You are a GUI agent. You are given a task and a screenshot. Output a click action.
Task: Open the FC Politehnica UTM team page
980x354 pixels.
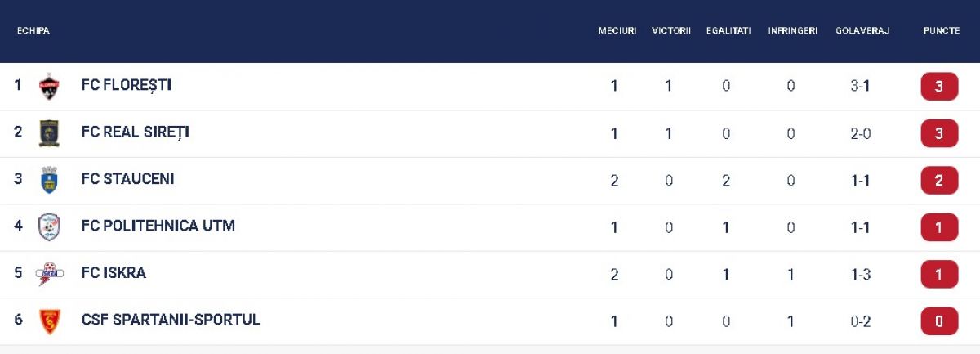tap(158, 226)
